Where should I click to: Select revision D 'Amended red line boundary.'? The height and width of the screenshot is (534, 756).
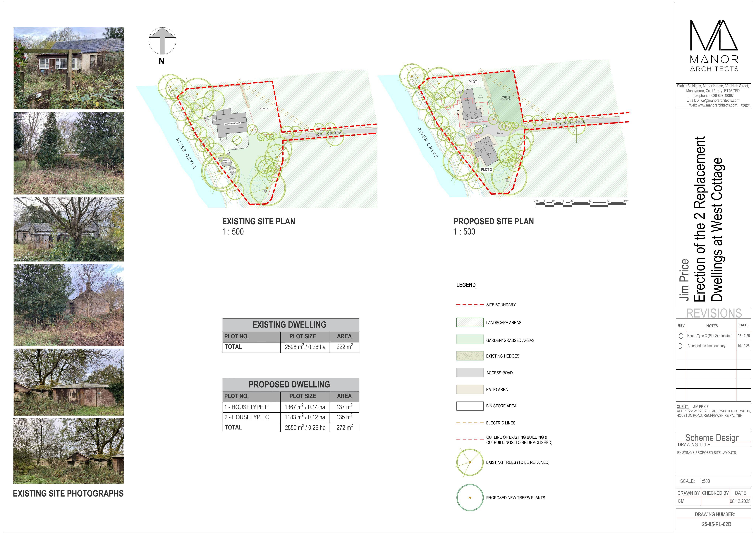coord(707,346)
